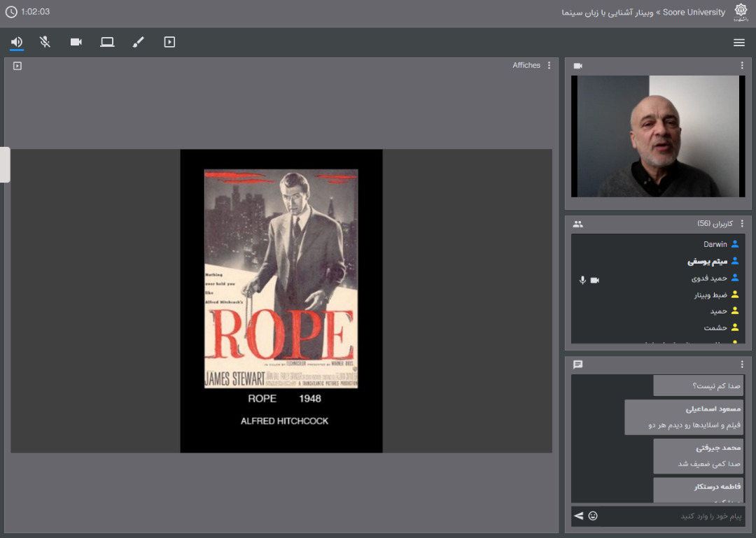Click the ROPE poster slide image

pyautogui.click(x=281, y=278)
